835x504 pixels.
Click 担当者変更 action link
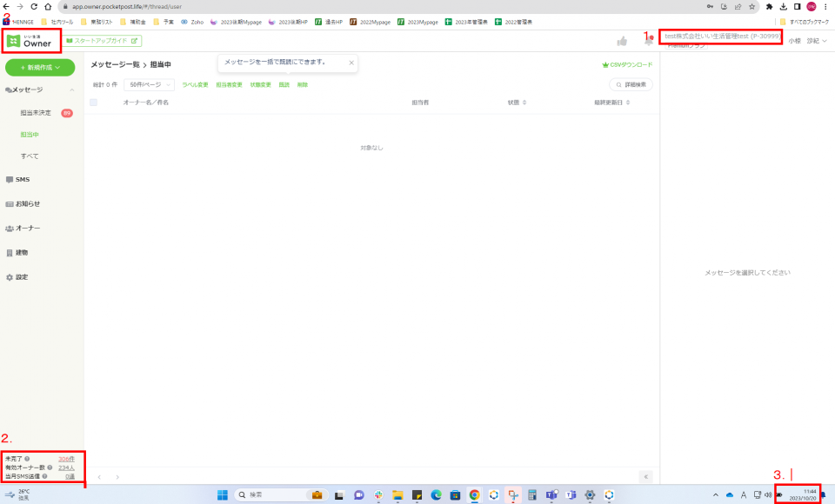point(229,84)
